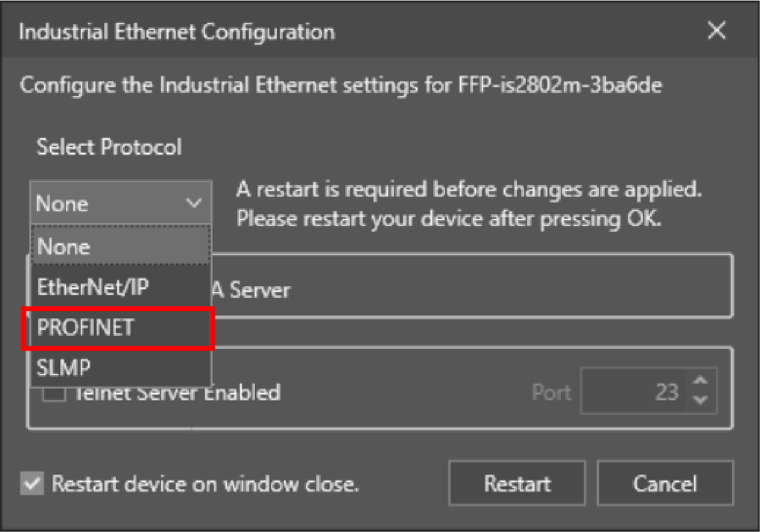Close the Industrial Ethernet Configuration dialog

tap(717, 31)
